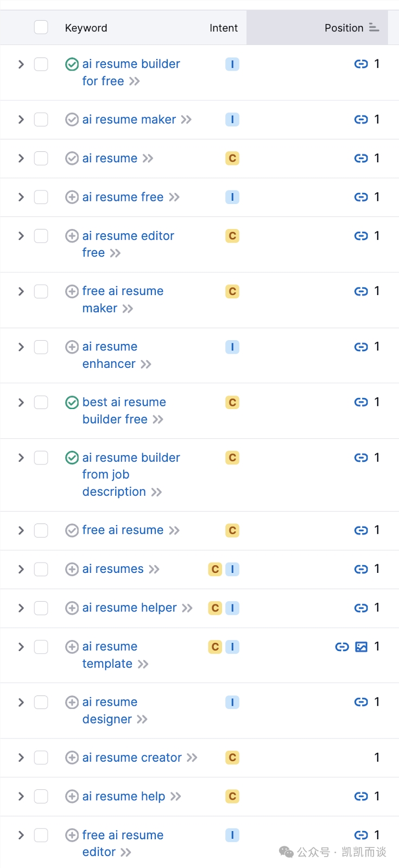This screenshot has height=868, width=399.
Task: Click plus circle icon beside 'ai resume free'
Action: pos(72,197)
